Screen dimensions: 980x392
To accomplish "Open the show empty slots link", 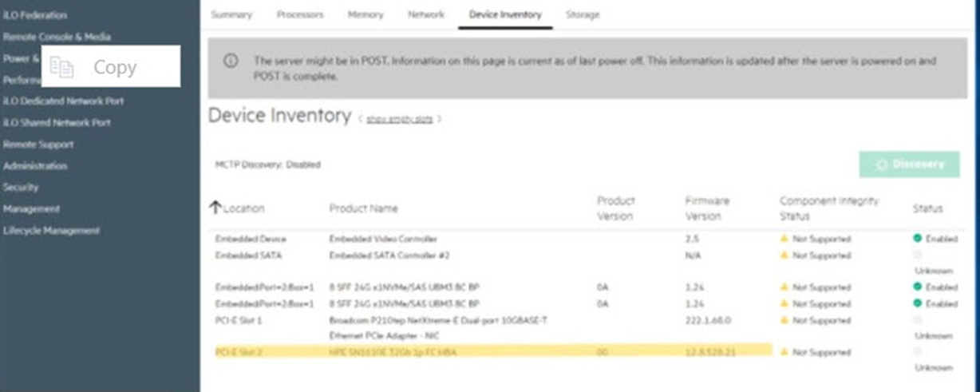I will 399,119.
